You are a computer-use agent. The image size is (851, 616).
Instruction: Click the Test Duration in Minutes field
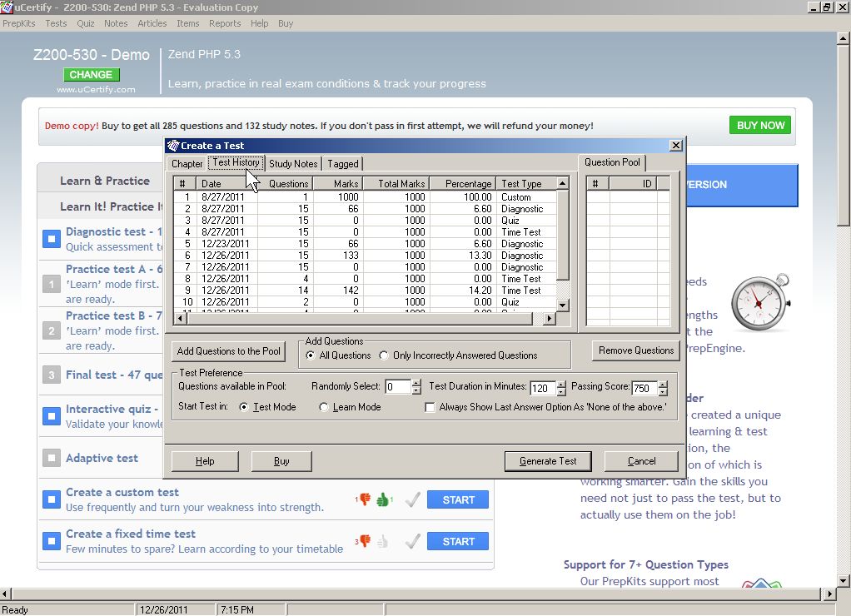tap(543, 388)
